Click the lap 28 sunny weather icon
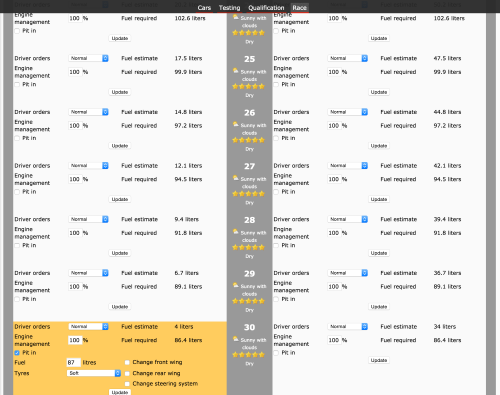 [x=236, y=232]
